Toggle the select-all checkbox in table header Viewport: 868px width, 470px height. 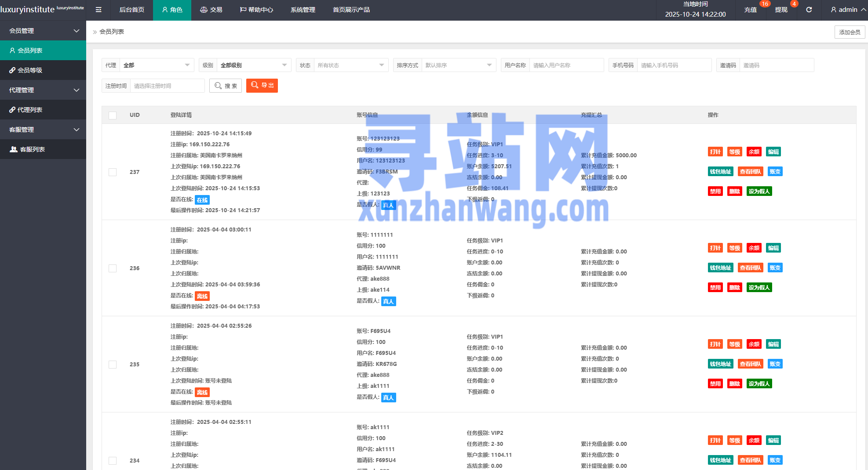[x=113, y=115]
